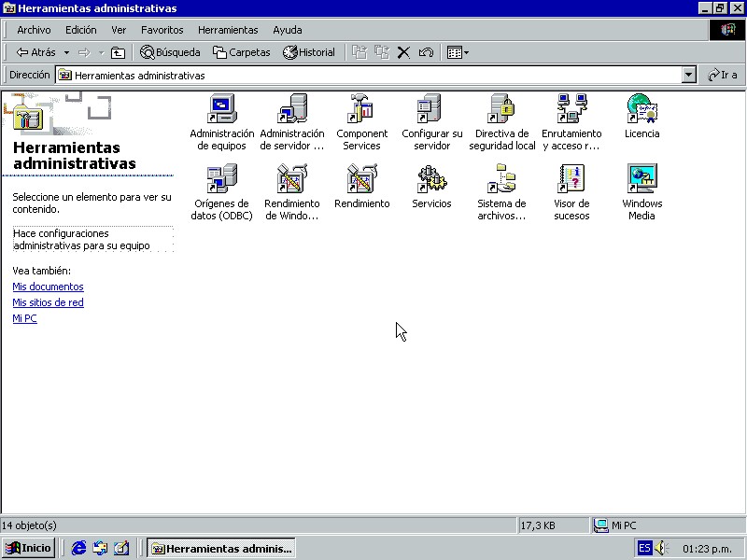Expand the Dirección address dropdown
747x560 pixels.
tap(688, 75)
